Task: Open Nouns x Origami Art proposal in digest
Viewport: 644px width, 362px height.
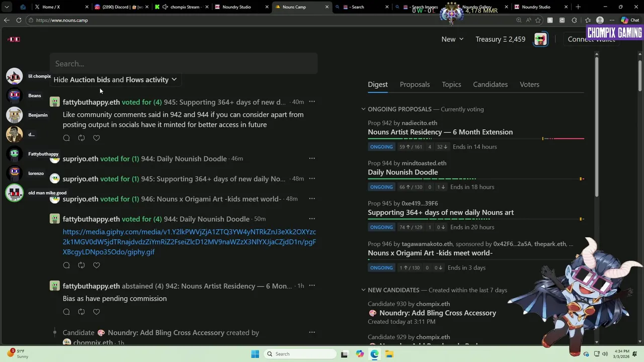Action: point(430,253)
